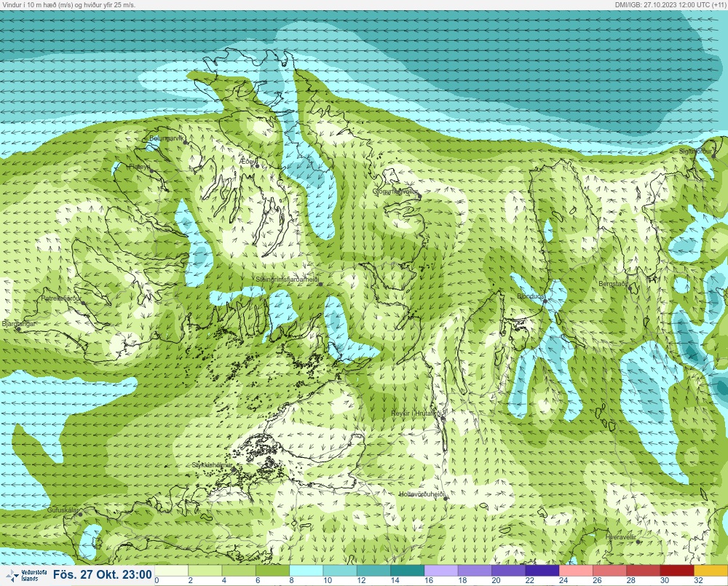
Task: Select the teal 12–14 m/s swatch
Action: (x=373, y=571)
